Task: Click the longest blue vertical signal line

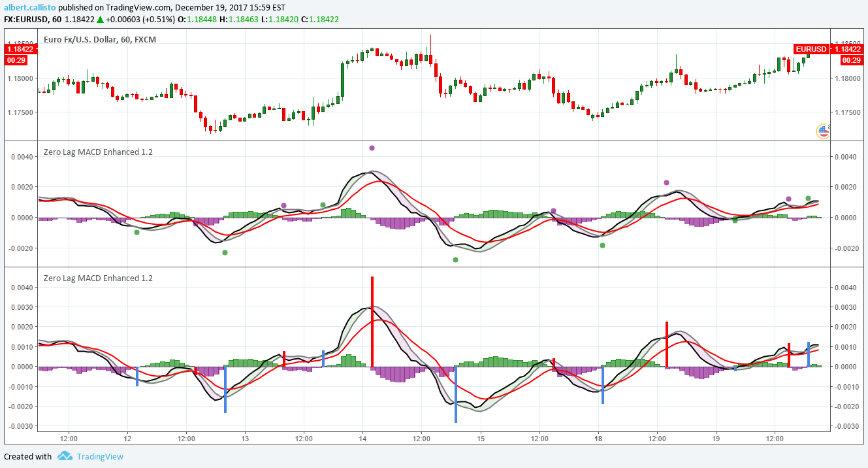Action: (x=455, y=395)
